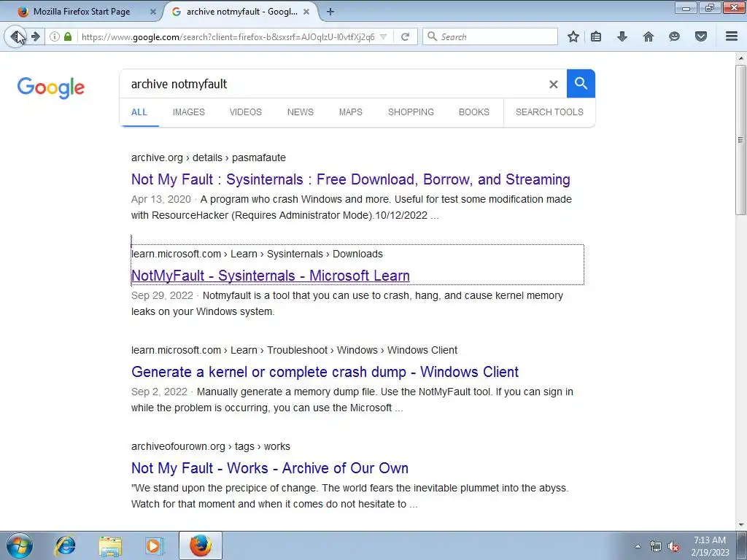Click the muted volume tray icon
Screen dimensions: 747x560
click(673, 546)
